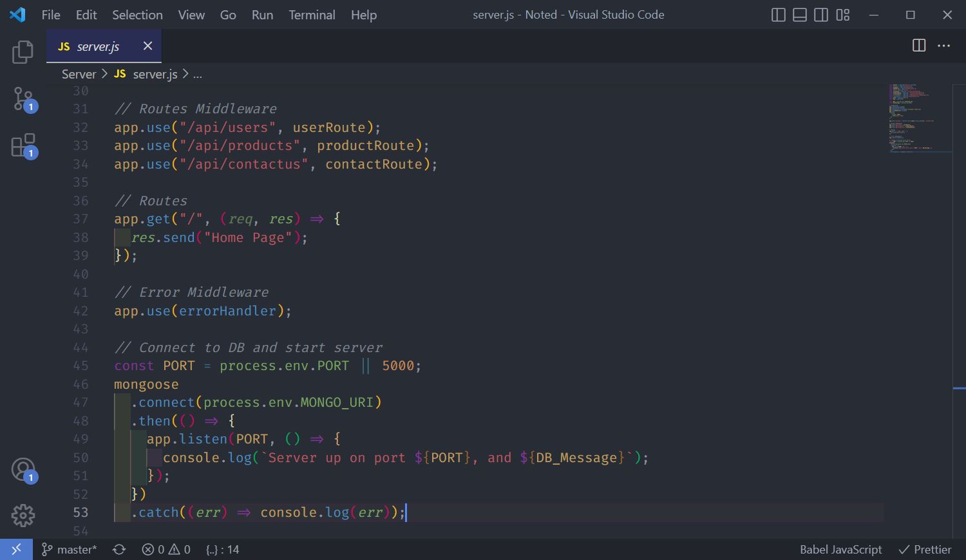The image size is (966, 560).
Task: Open the File menu
Action: [x=51, y=15]
